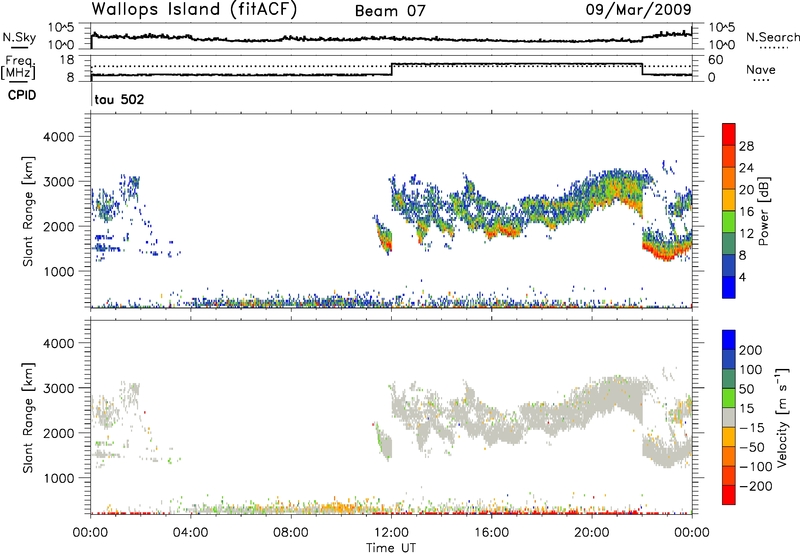This screenshot has width=800, height=554.
Task: Click the Velocity panel 'Slant Range [km]' label
Action: pos(28,417)
